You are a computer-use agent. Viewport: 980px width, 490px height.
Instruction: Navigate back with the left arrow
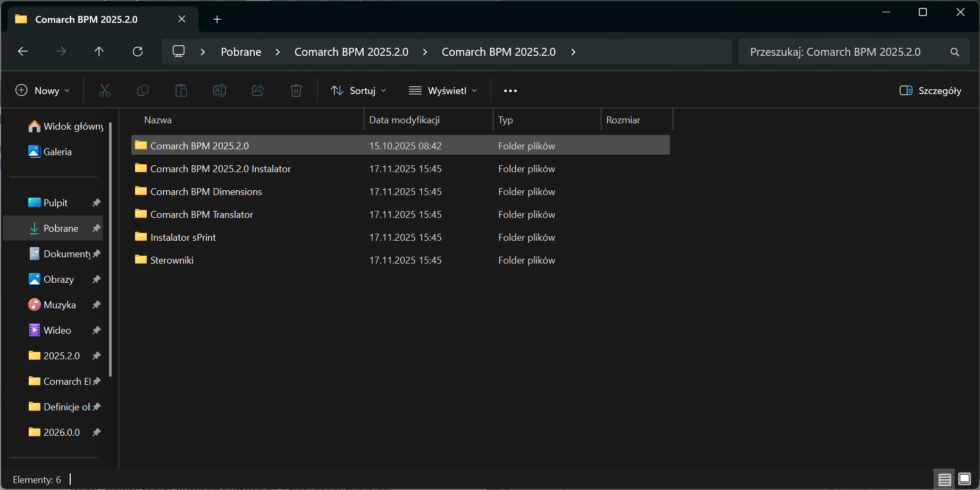23,52
